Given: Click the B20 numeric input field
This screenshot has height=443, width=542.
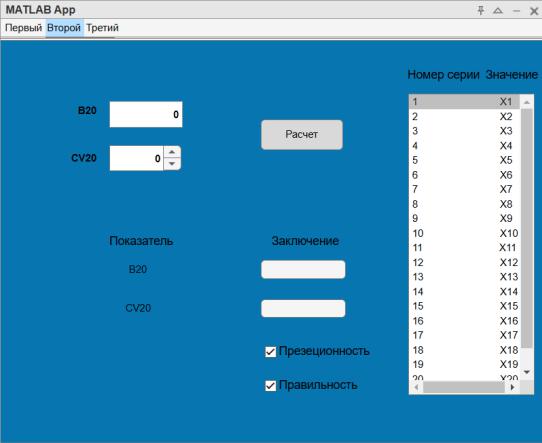Looking at the screenshot, I should point(146,114).
